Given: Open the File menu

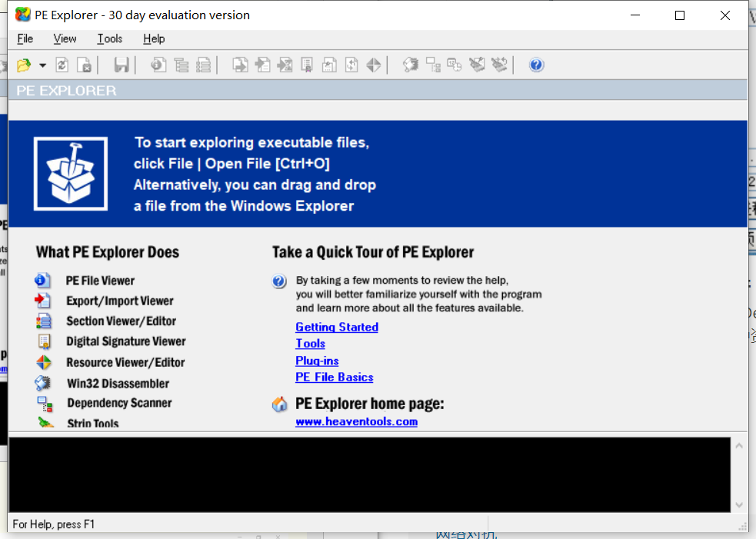Looking at the screenshot, I should (25, 38).
